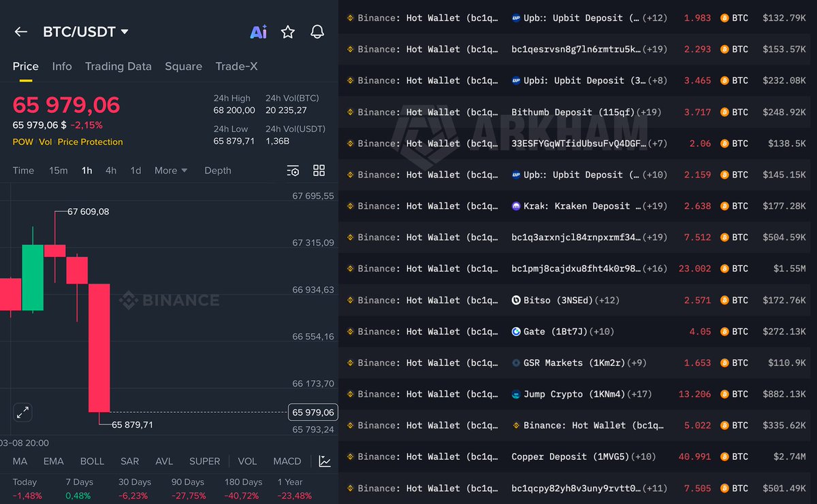
Task: Click the large red hourly candlestick
Action: 99,348
